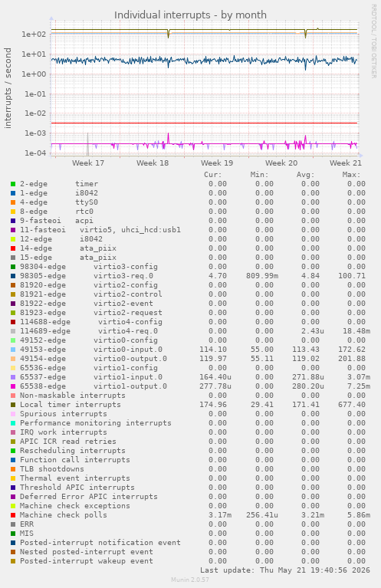Click the Local timer interrupts legend label

coord(71,405)
